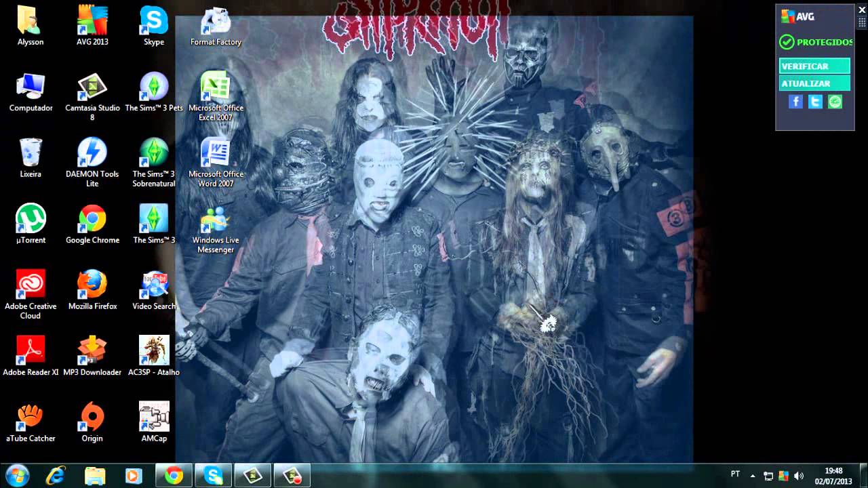Screen dimensions: 868x488
Task: Select Google Chrome desktop shortcut
Action: coord(92,224)
